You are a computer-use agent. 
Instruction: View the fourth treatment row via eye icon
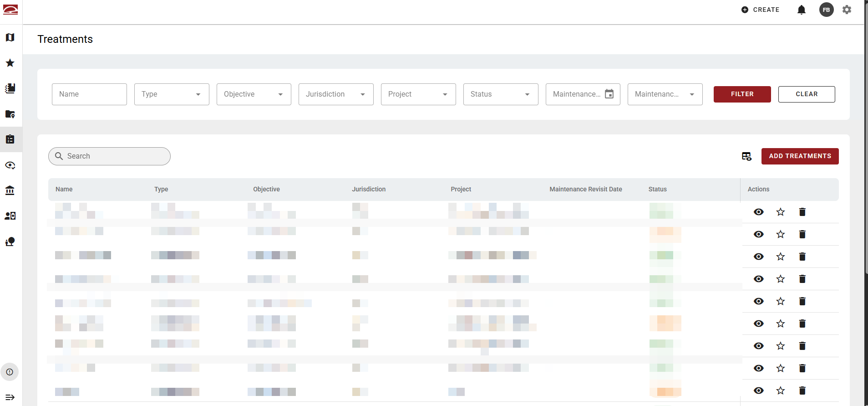pos(759,279)
